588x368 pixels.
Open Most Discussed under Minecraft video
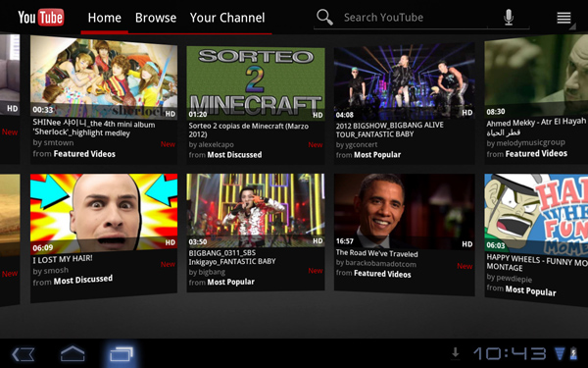(x=234, y=155)
